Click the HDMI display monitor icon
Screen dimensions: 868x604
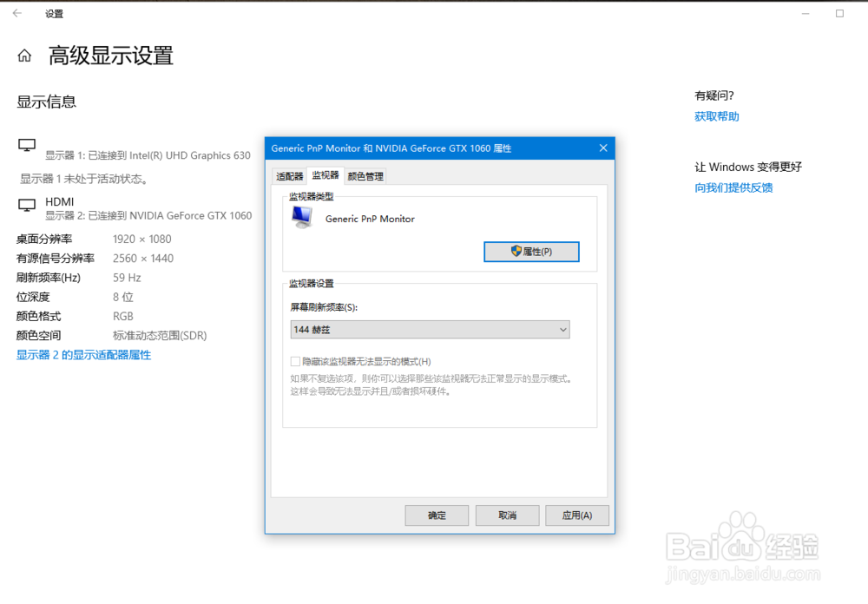pos(27,205)
